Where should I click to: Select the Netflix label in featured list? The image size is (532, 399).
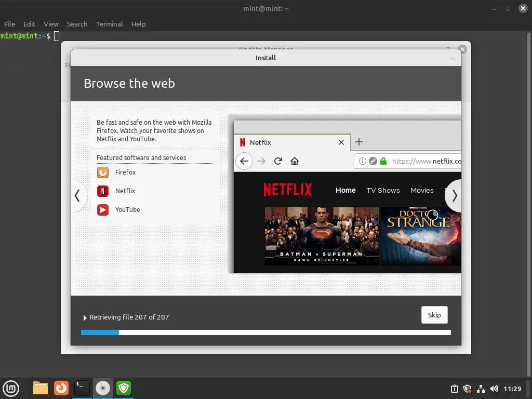coord(125,191)
